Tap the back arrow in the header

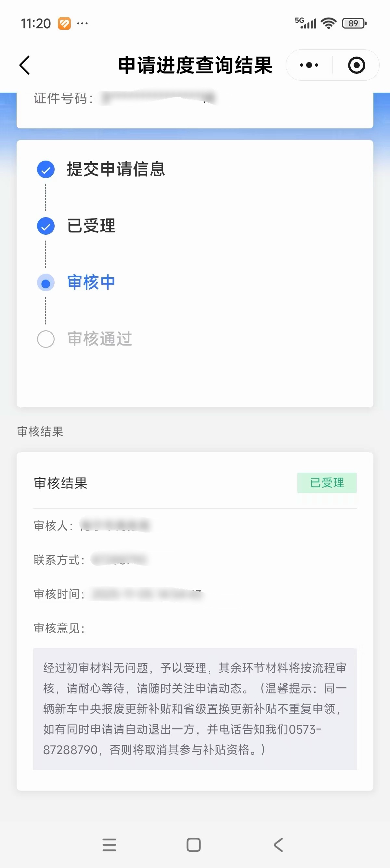(25, 65)
